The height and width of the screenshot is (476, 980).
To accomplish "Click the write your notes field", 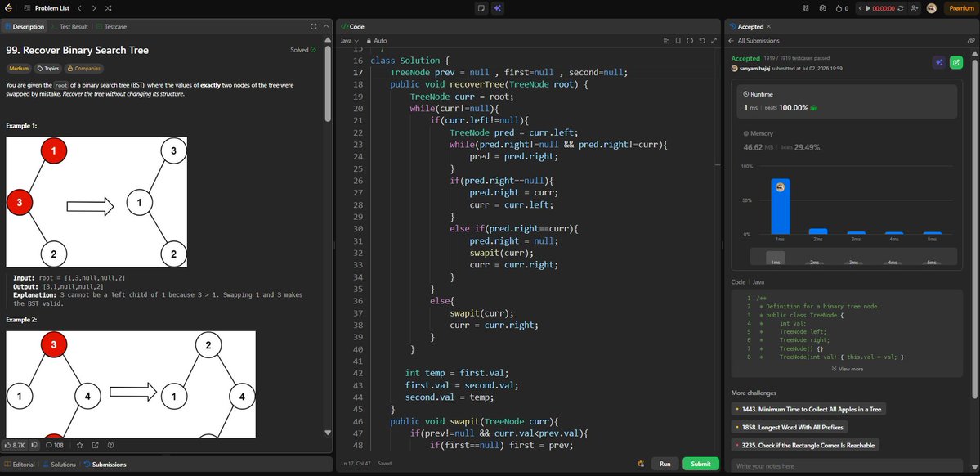I will coord(847,466).
